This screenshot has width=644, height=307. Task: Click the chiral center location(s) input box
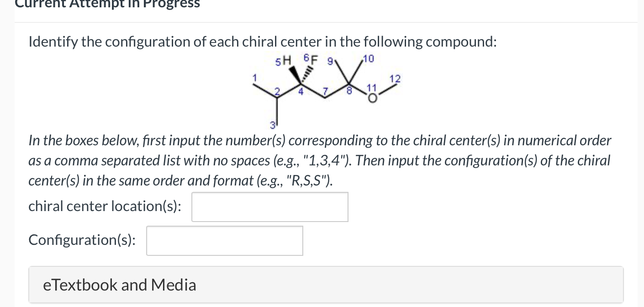269,206
